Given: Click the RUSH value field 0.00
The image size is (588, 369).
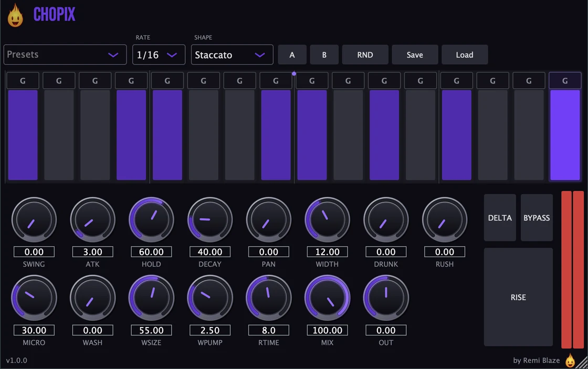Looking at the screenshot, I should (445, 251).
